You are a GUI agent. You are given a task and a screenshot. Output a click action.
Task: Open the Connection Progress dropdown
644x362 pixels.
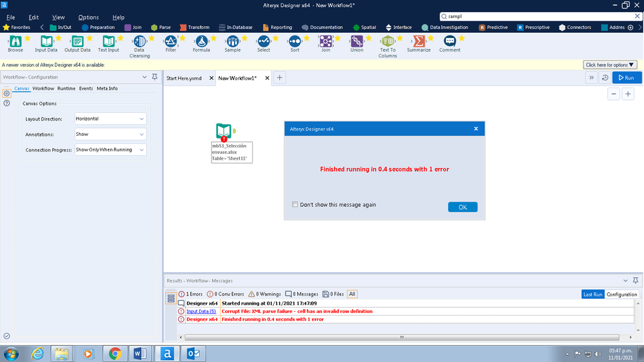pyautogui.click(x=110, y=150)
